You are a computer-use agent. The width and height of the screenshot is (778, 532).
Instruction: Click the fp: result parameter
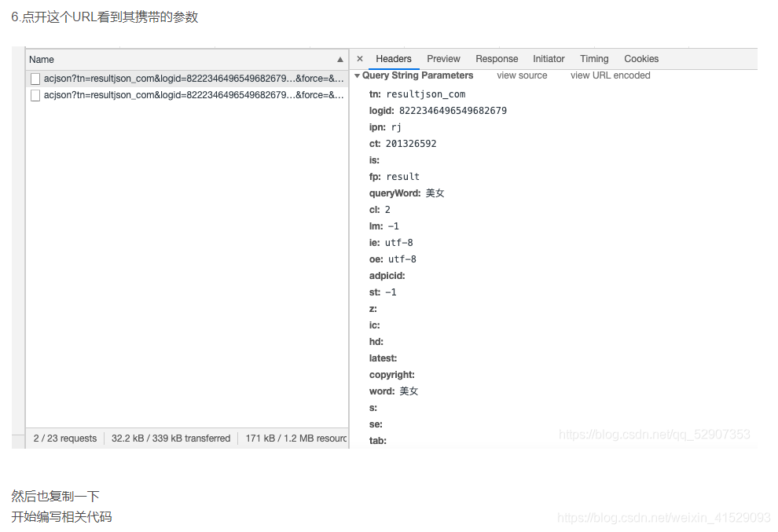(395, 177)
